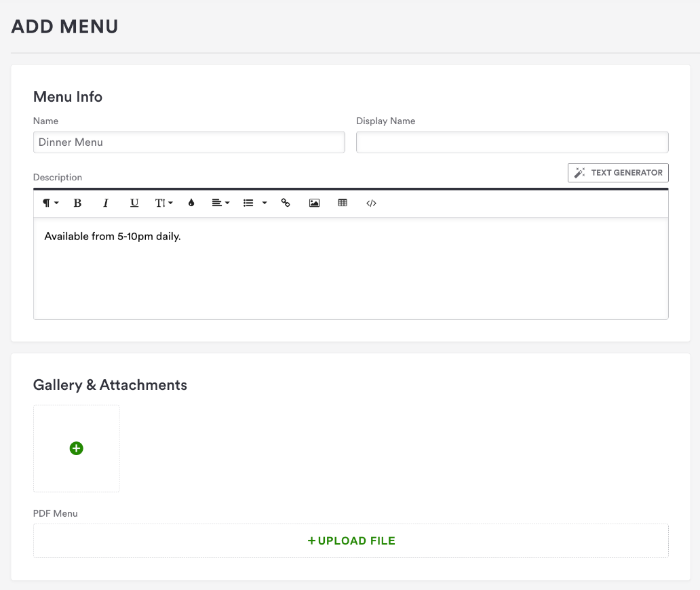This screenshot has width=700, height=590.
Task: Toggle bold formatting in description editor
Action: click(77, 203)
